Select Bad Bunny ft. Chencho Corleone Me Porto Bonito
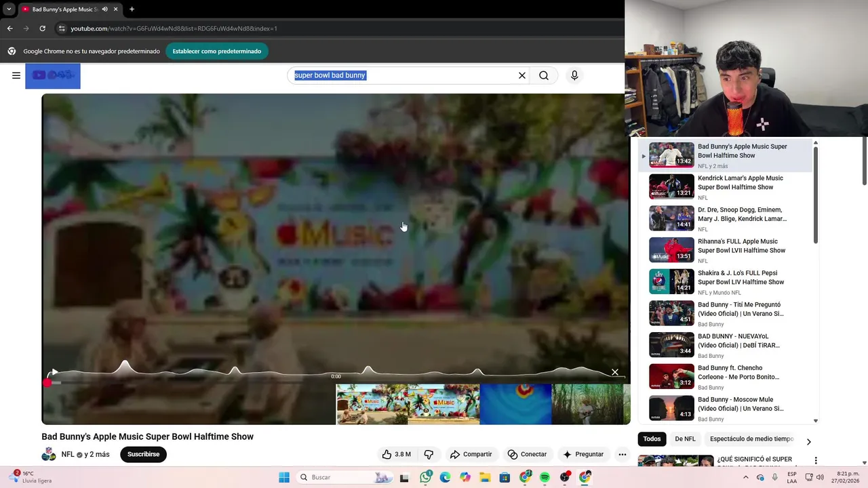Screen dimensions: 868x488 click(x=726, y=377)
